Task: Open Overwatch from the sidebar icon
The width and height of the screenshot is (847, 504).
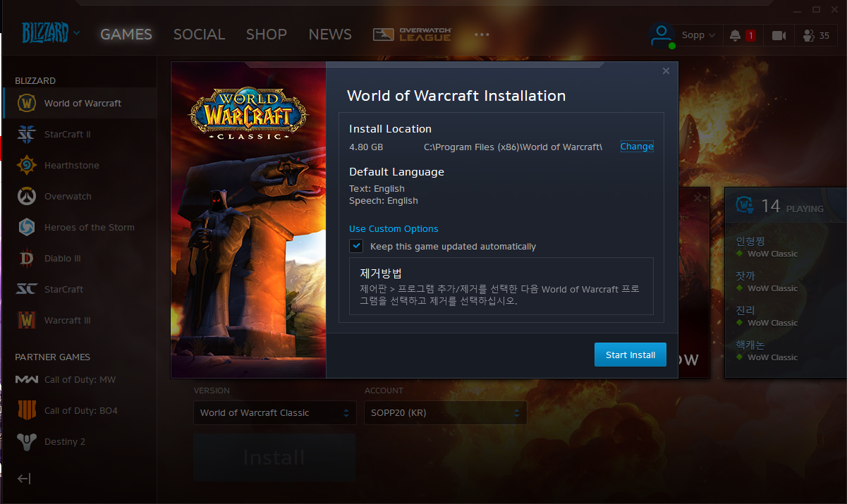Action: tap(26, 196)
